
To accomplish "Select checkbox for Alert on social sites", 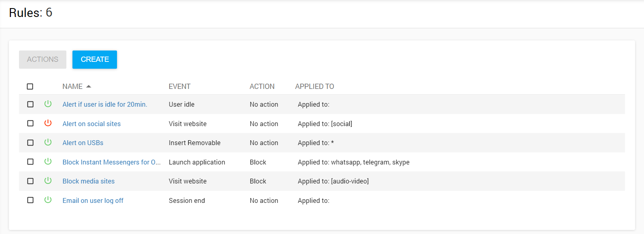I will [30, 123].
